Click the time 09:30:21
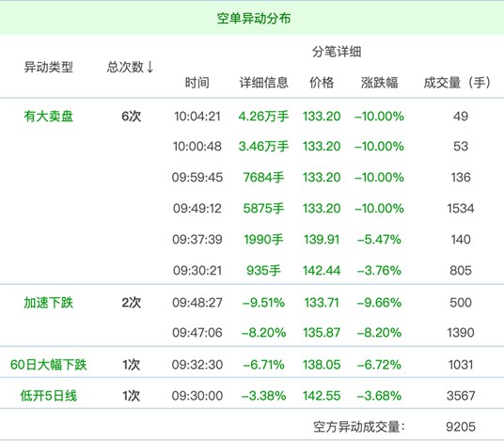This screenshot has width=504, height=442. (197, 270)
